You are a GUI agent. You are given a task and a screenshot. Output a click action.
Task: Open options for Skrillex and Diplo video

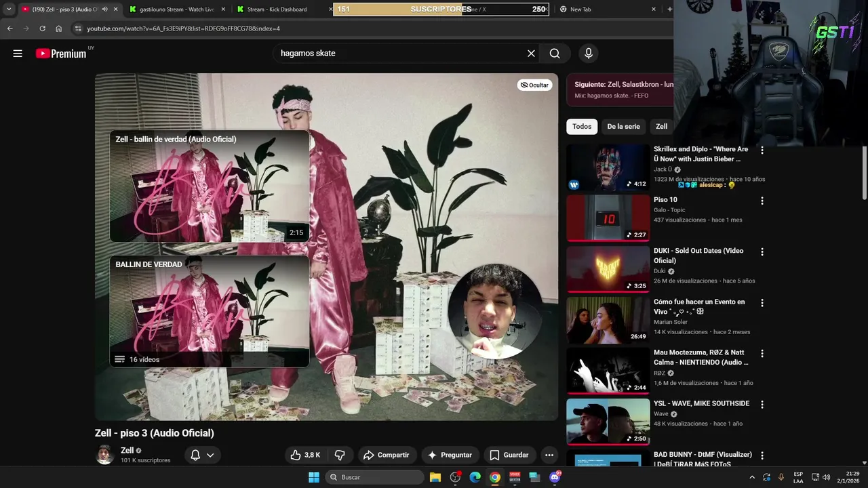tap(762, 150)
